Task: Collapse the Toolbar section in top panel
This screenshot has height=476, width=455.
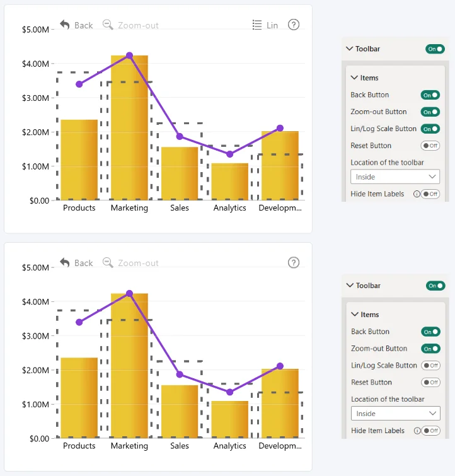Action: 349,49
